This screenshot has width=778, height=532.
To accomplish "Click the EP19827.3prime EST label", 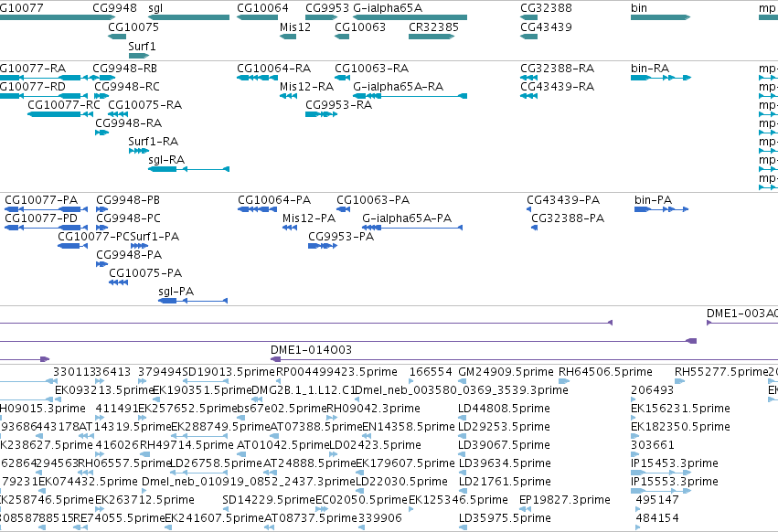I will click(565, 500).
